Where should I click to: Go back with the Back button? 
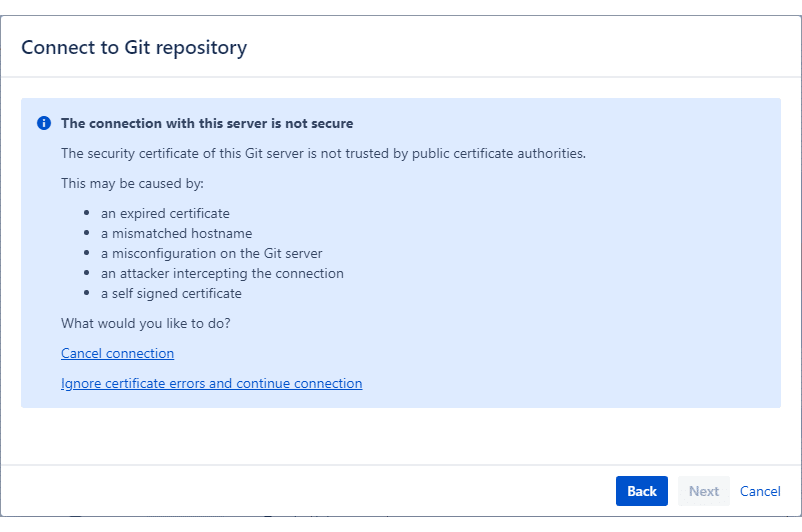(642, 491)
